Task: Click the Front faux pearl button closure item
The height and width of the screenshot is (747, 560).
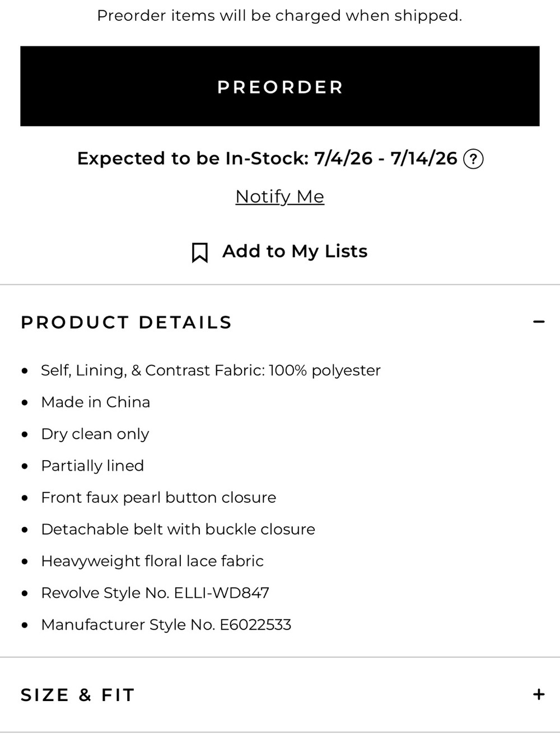Action: 158,498
